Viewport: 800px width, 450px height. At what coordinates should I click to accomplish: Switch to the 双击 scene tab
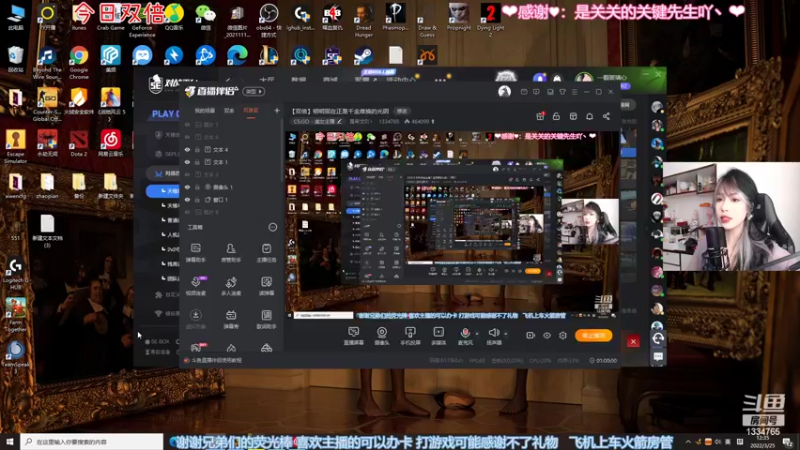click(x=229, y=110)
